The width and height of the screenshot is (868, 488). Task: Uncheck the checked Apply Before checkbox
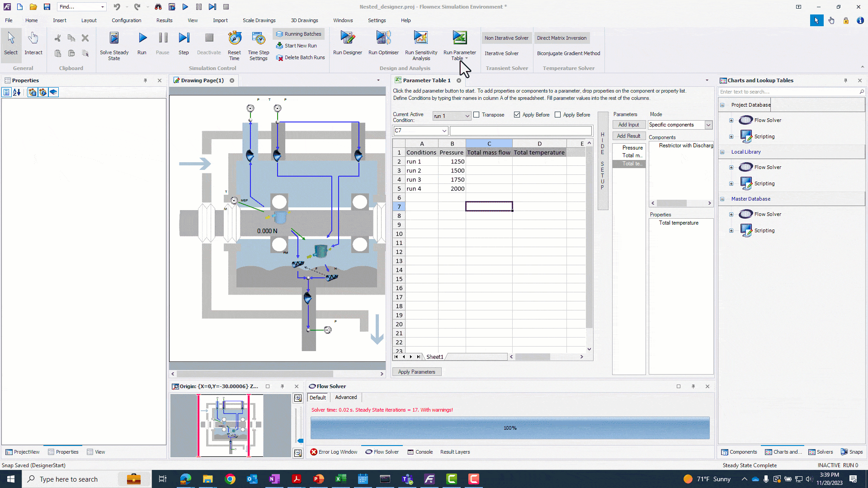(x=517, y=115)
